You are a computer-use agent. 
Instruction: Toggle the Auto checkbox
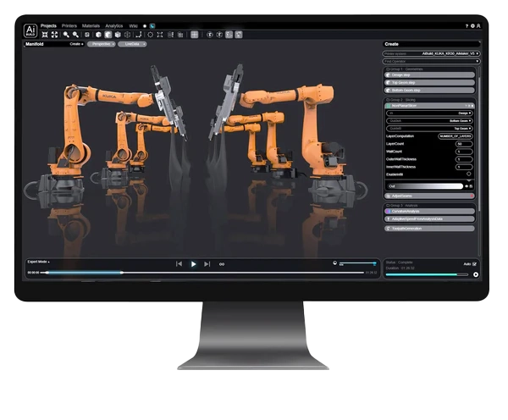coord(474,263)
